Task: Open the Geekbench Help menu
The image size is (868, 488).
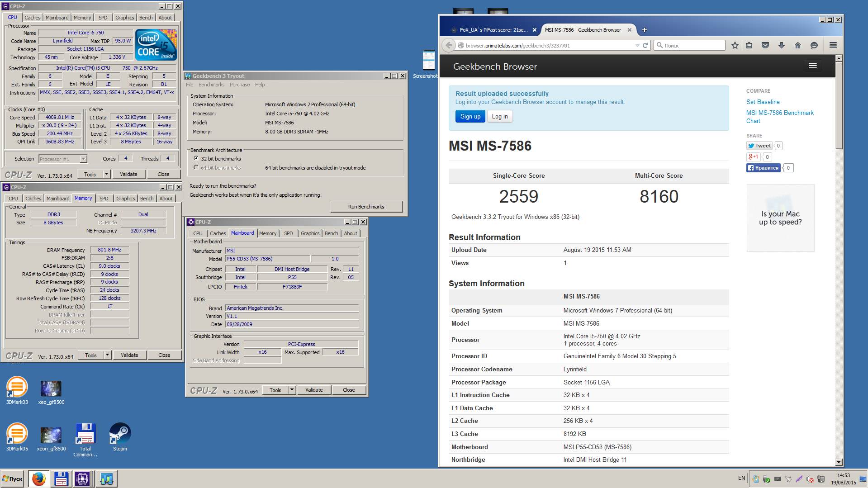Action: click(x=260, y=85)
